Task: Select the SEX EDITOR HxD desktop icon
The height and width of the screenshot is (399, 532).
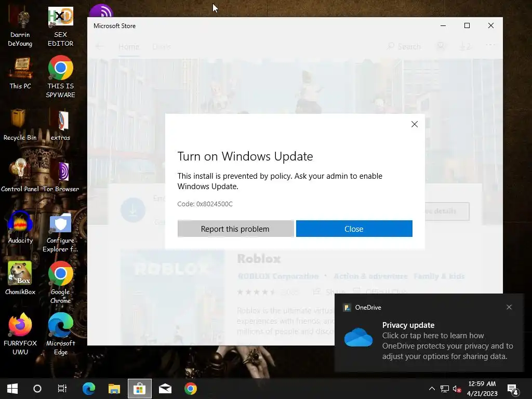Action: coord(60,27)
